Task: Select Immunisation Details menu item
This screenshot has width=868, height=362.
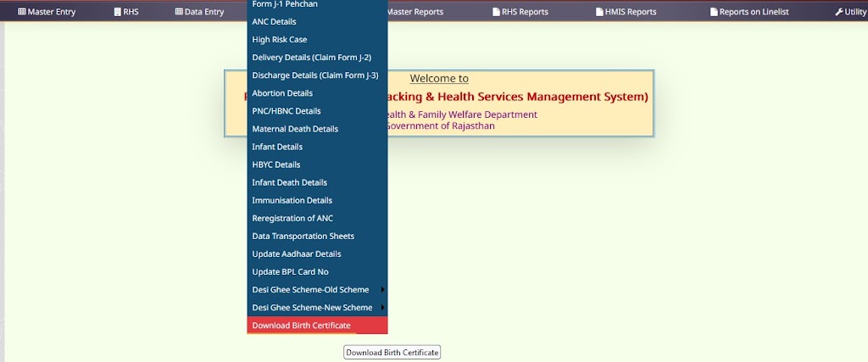Action: click(x=292, y=201)
